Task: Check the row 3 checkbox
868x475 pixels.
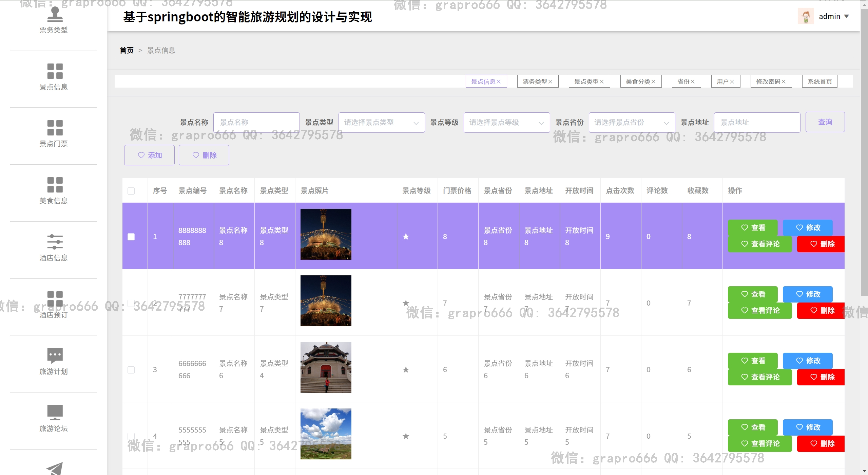Action: (x=131, y=370)
